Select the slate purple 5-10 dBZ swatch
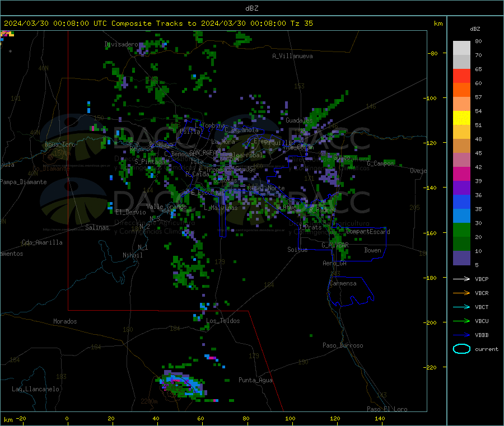Screen dimensions: 504x426 click(461, 258)
